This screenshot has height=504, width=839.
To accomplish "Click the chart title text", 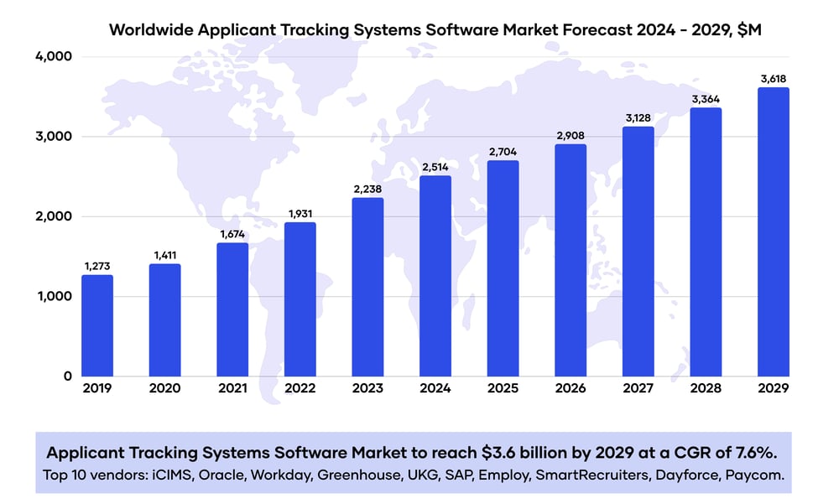I will coord(435,29).
